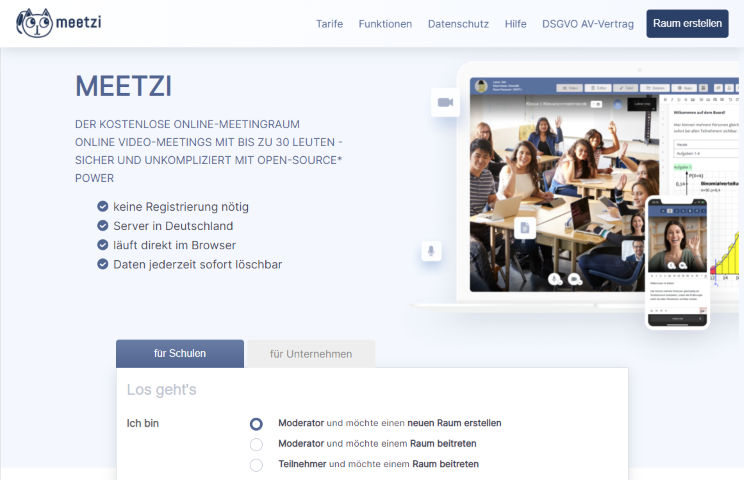
Task: Click the MEETZI heading
Action: tap(123, 86)
